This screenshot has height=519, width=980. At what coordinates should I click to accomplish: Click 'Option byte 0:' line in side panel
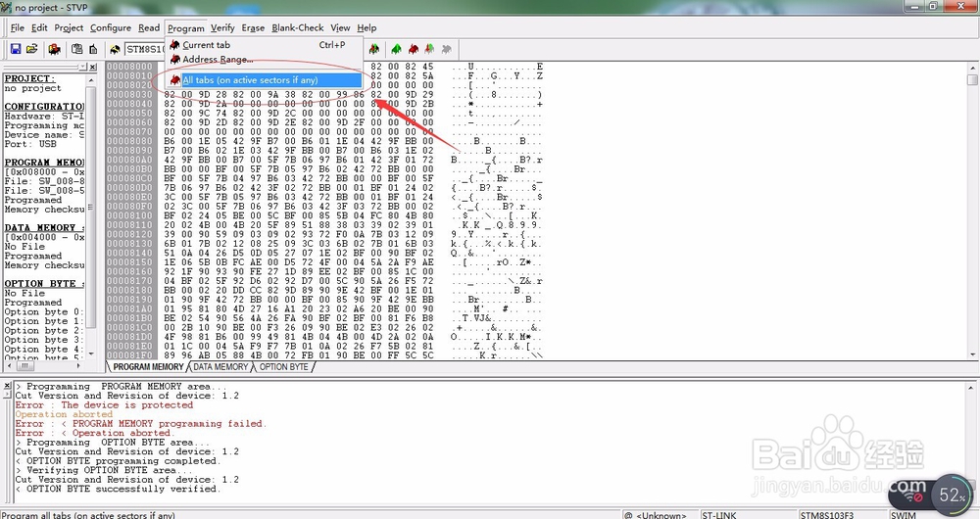pyautogui.click(x=42, y=311)
